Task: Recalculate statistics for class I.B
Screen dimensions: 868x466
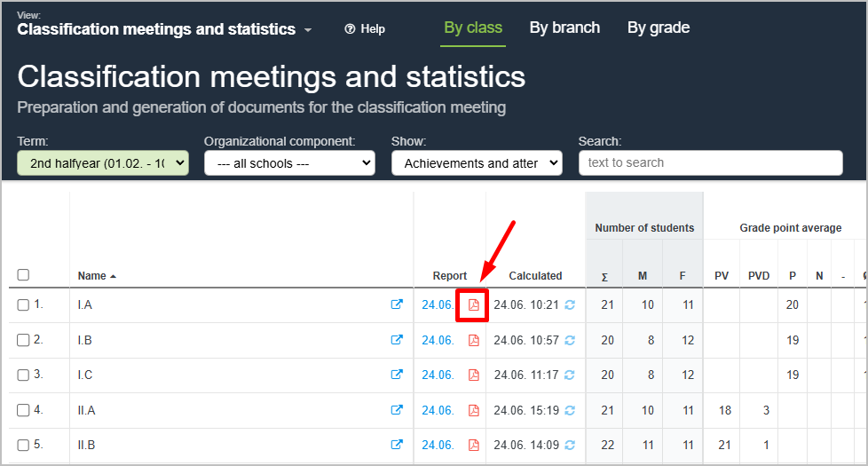Action: click(570, 340)
